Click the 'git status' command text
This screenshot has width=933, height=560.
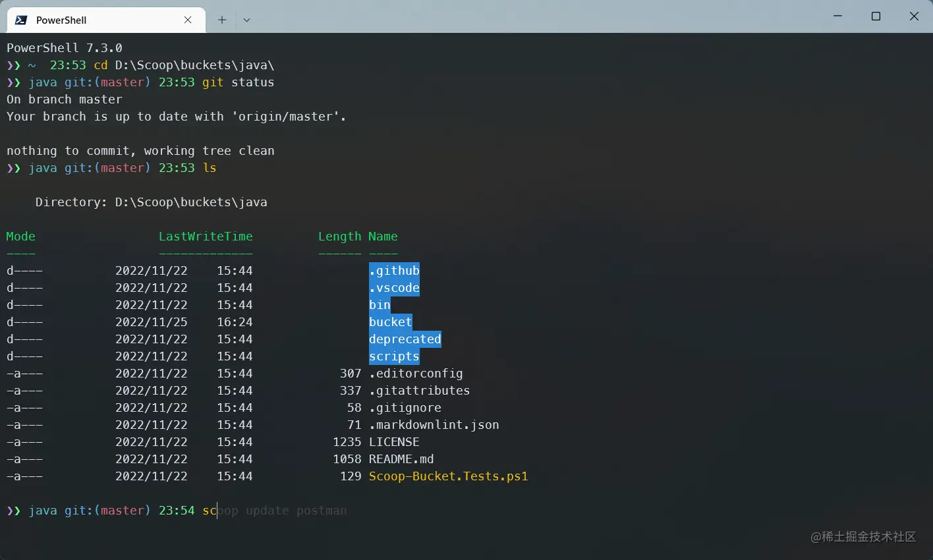click(238, 82)
